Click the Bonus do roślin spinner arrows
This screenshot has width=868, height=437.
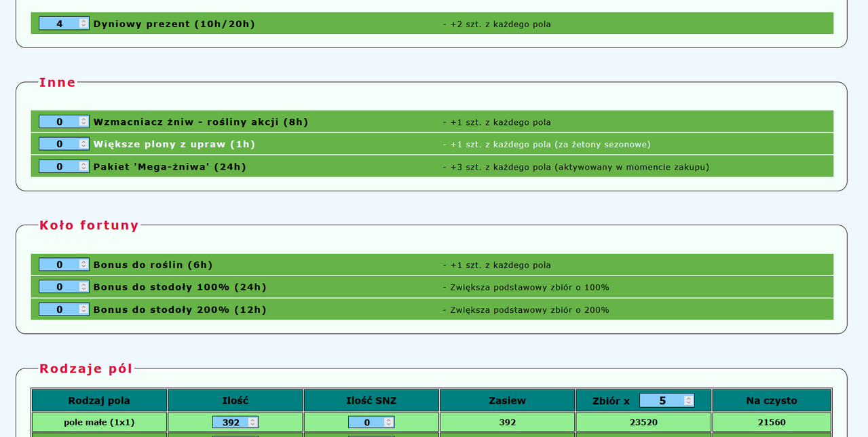click(x=83, y=265)
